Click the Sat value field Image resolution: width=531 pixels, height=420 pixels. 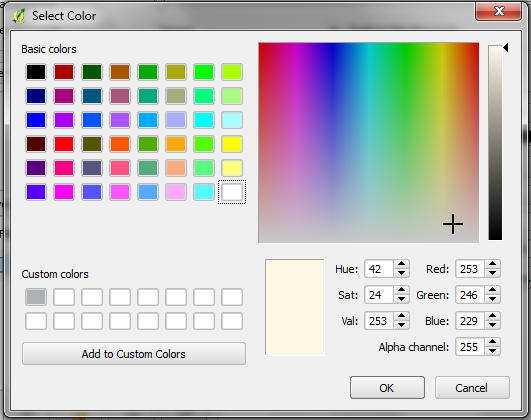[379, 295]
